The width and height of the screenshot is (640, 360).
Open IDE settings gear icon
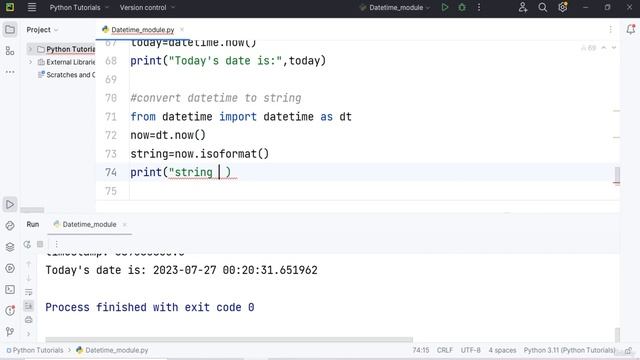point(563,7)
